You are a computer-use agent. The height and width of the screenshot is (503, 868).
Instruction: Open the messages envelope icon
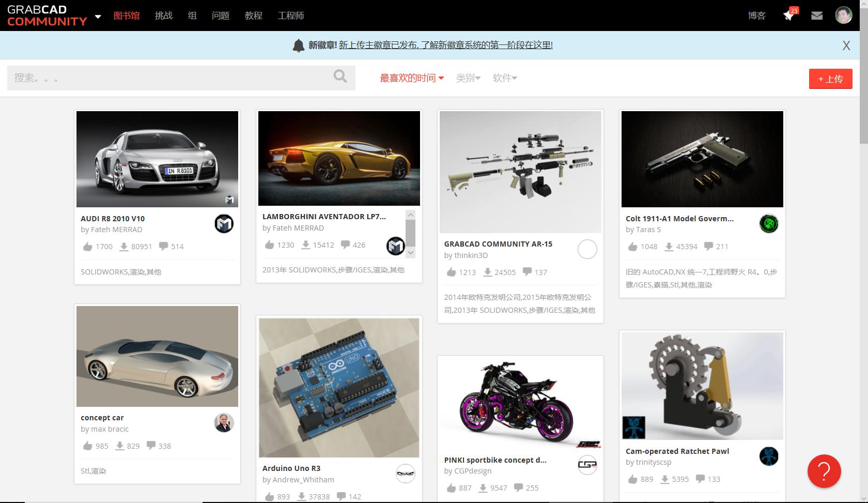816,15
